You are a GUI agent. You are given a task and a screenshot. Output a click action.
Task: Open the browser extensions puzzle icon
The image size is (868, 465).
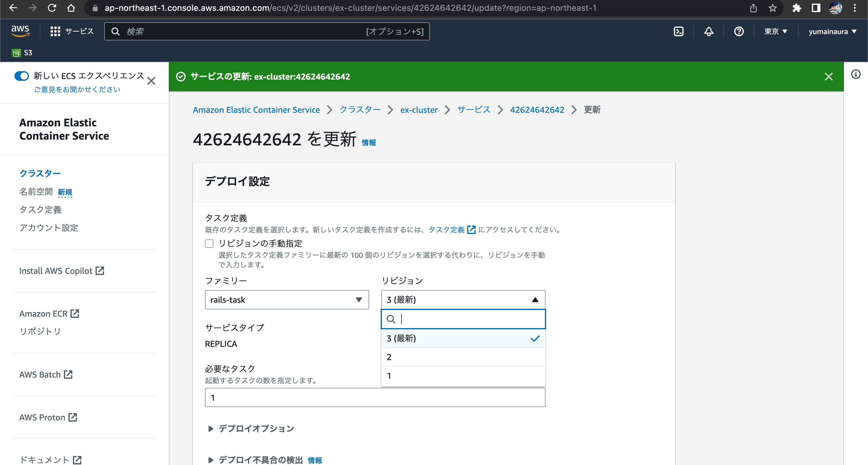797,8
